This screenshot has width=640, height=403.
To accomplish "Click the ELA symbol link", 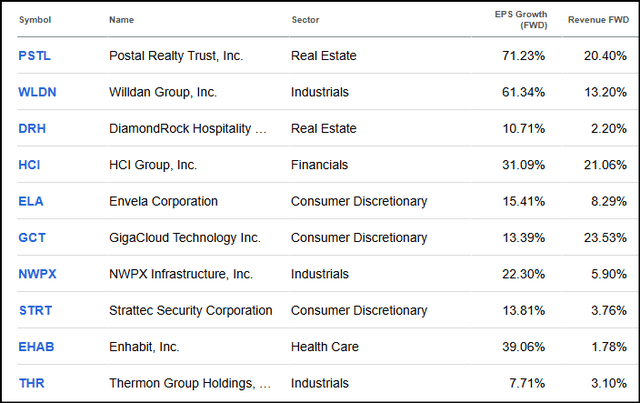I will tap(31, 201).
